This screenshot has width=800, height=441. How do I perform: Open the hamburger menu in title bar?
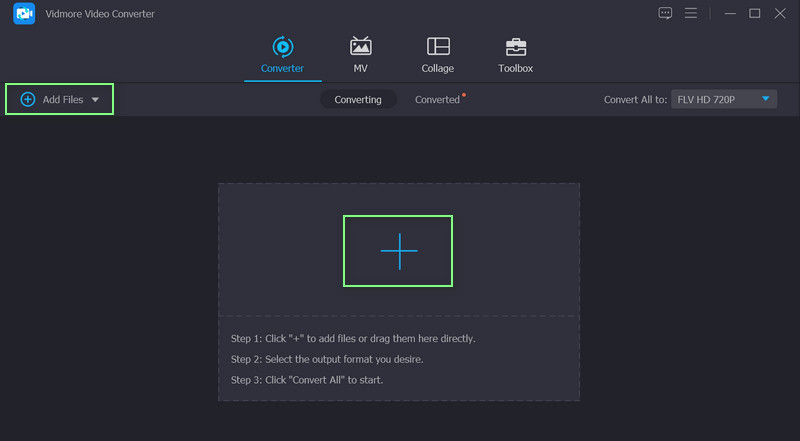[x=690, y=13]
